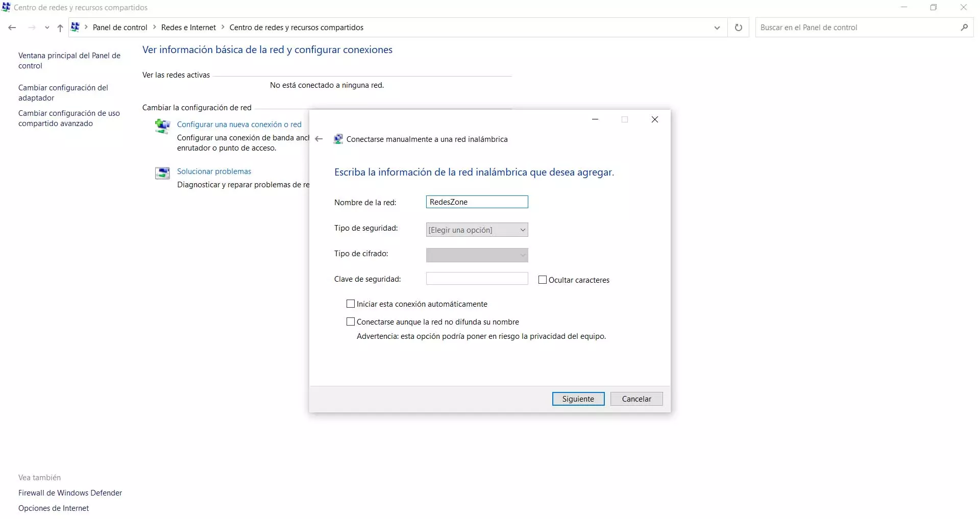This screenshot has width=980, height=519.
Task: Click the 'Ver información básica de la red' heading
Action: point(267,50)
